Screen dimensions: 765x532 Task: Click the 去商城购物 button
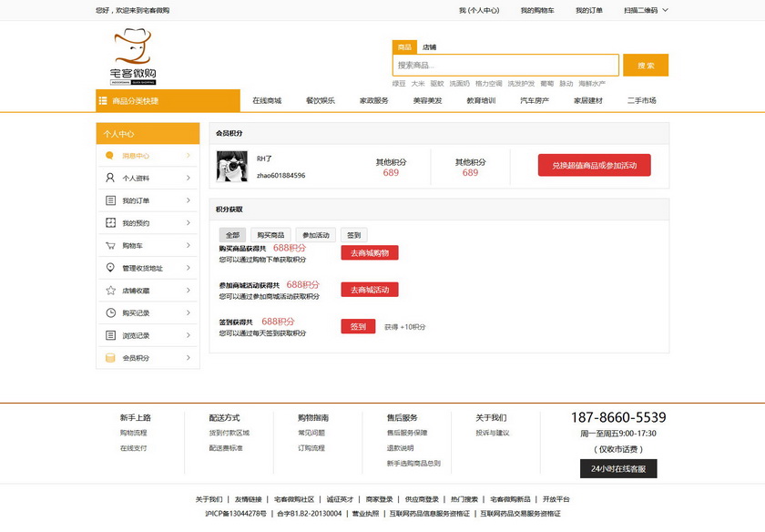[370, 253]
